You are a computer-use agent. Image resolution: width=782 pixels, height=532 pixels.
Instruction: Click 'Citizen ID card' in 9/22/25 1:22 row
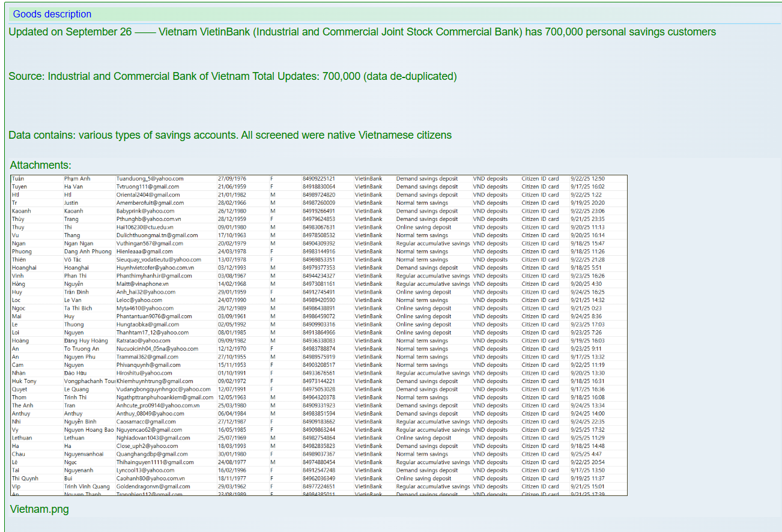click(540, 195)
